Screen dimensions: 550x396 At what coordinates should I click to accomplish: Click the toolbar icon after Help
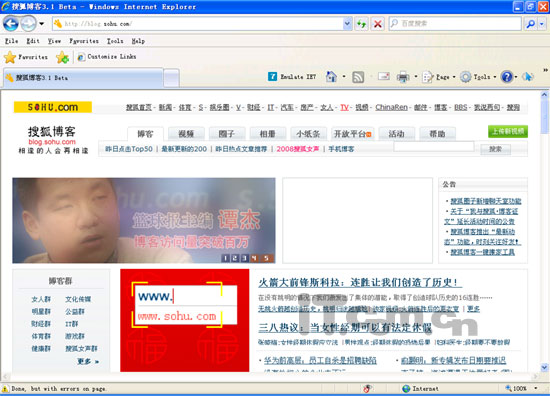[528, 76]
